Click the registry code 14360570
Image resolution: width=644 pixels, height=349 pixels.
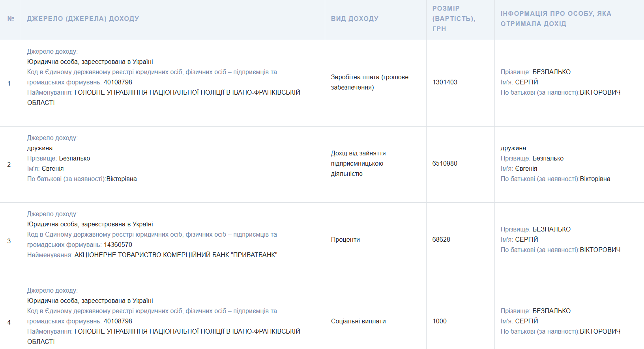118,244
